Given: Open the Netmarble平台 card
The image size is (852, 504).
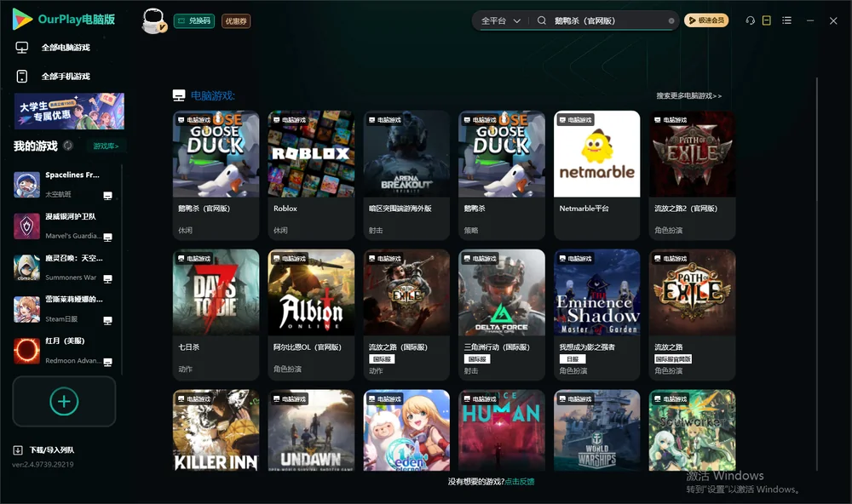Looking at the screenshot, I should pyautogui.click(x=596, y=175).
